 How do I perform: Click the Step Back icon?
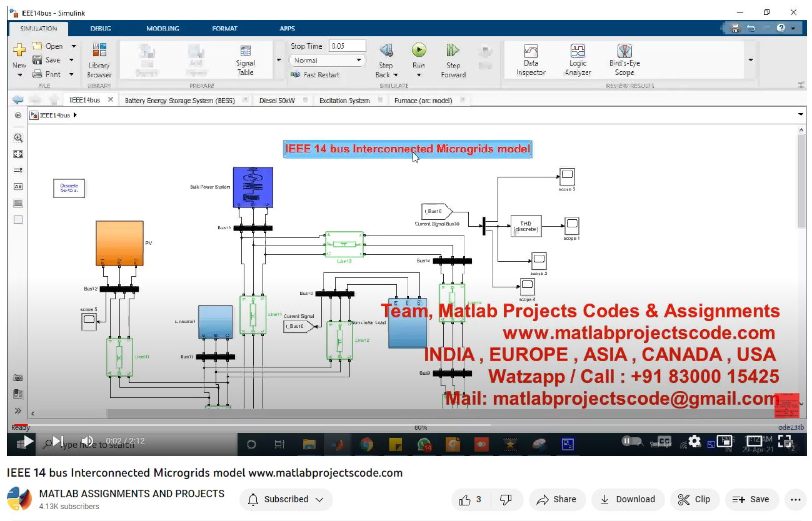pyautogui.click(x=386, y=51)
